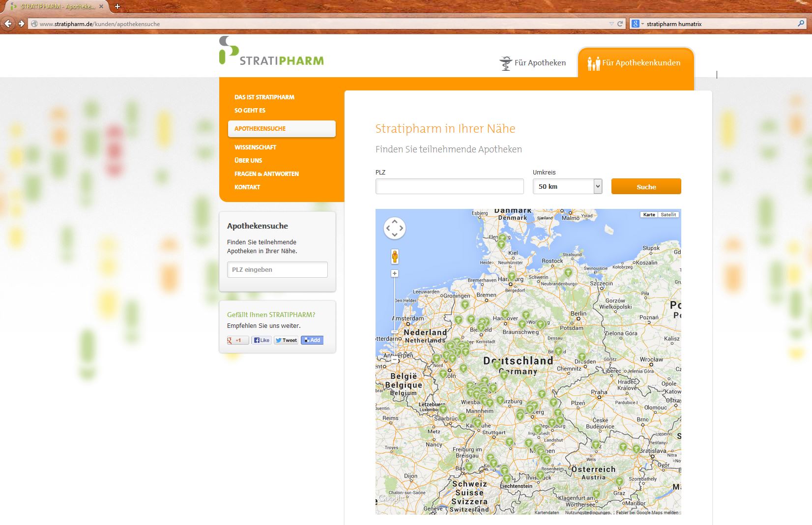
Task: Click the magnifier icon in browser search box
Action: tap(801, 24)
